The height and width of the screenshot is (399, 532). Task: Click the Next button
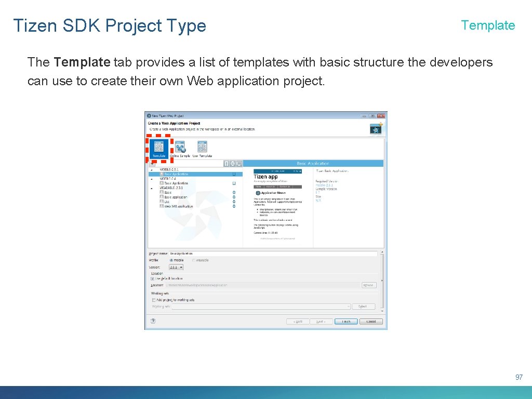321,321
